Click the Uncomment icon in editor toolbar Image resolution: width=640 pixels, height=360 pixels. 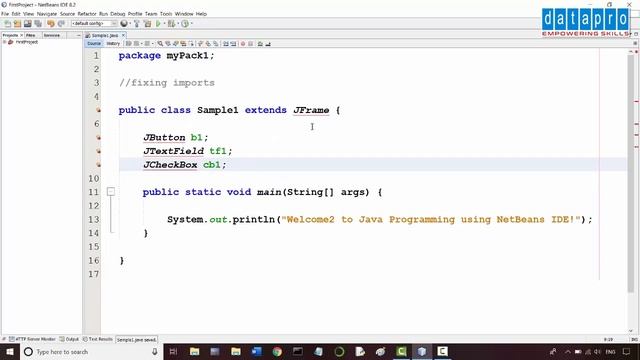pos(268,44)
